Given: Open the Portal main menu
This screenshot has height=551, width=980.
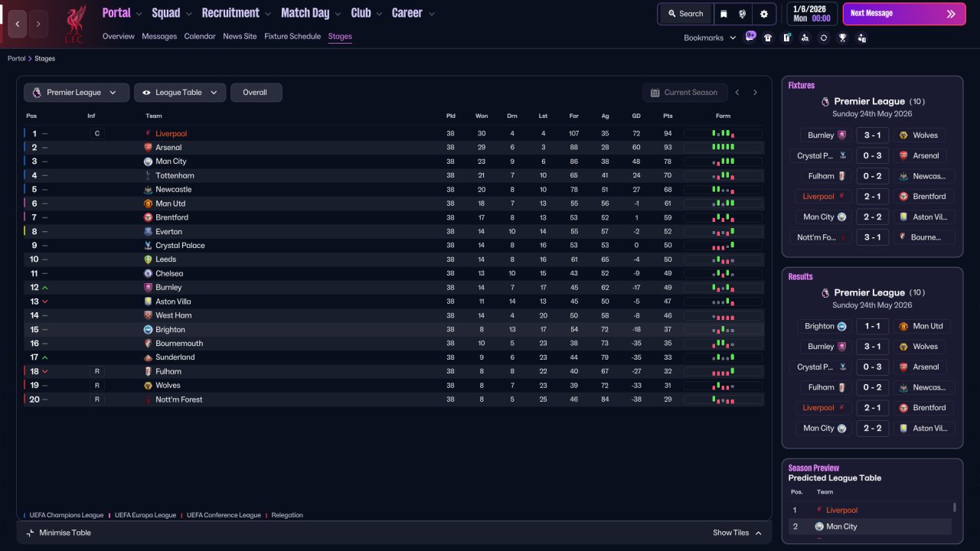Looking at the screenshot, I should point(116,13).
